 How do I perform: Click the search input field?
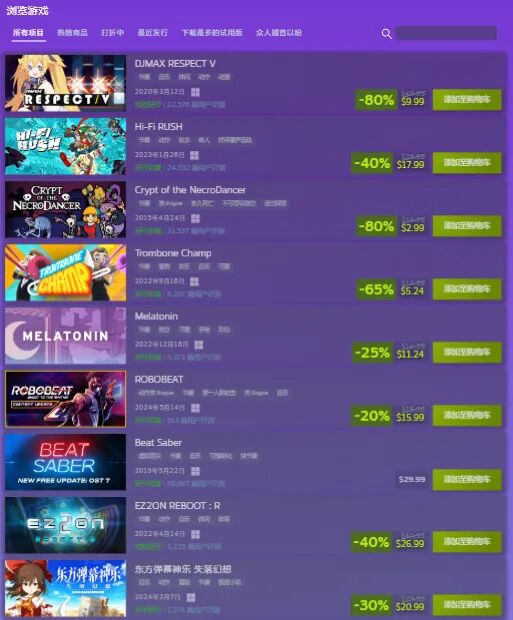(x=446, y=33)
